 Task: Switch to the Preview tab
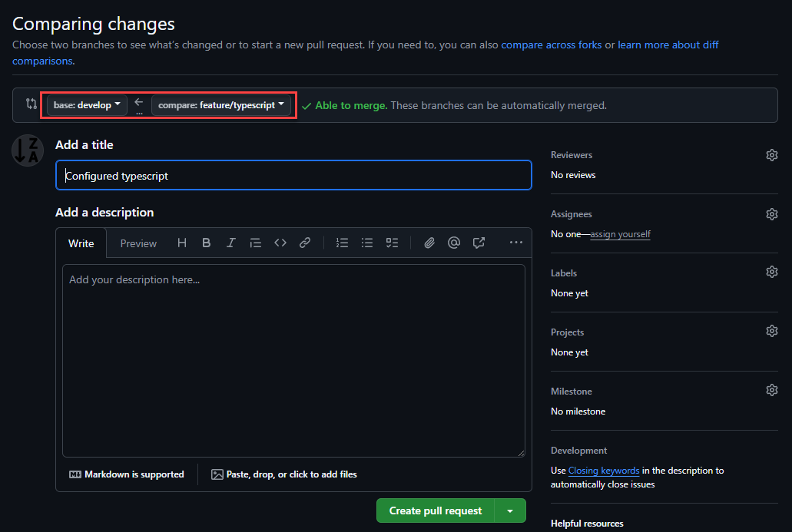pos(138,243)
